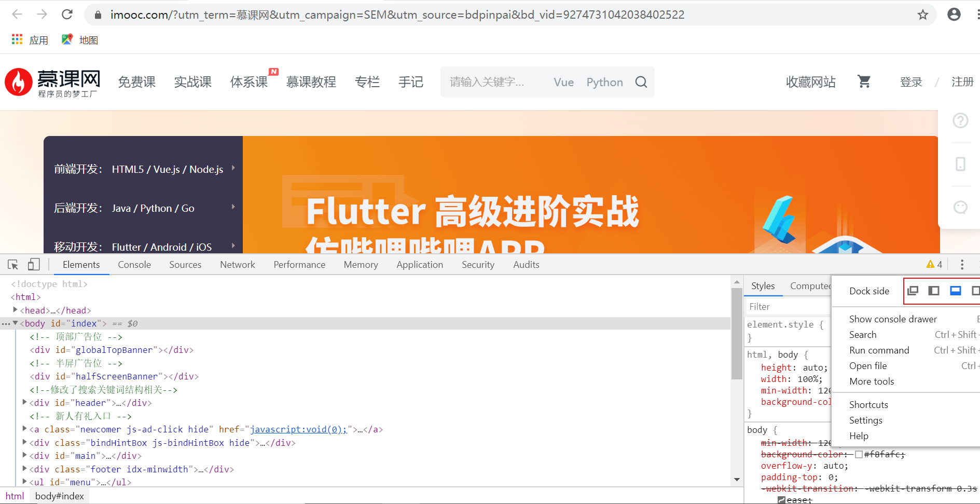The height and width of the screenshot is (504, 980).
Task: Click the Python search suggestion
Action: point(604,82)
